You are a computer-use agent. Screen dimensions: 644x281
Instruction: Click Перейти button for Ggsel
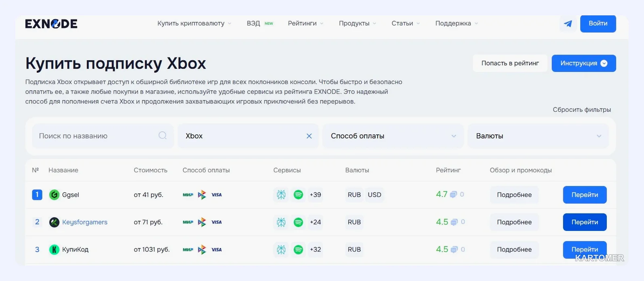click(x=585, y=195)
